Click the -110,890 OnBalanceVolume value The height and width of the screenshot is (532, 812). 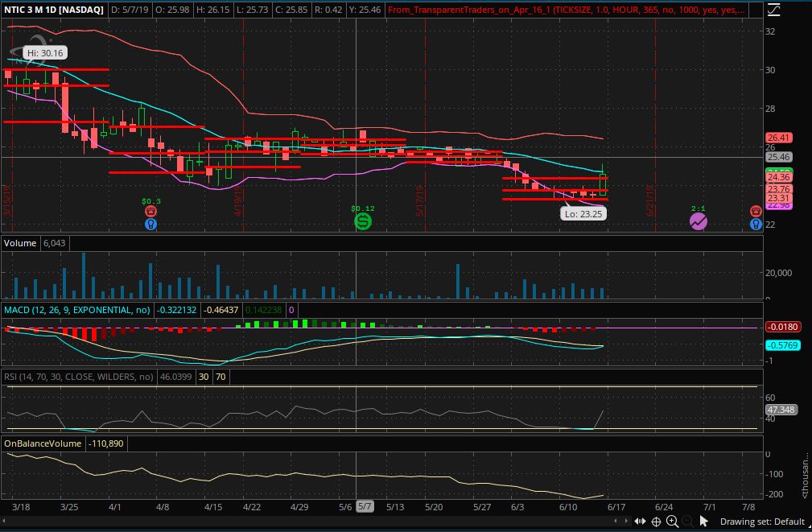click(x=106, y=443)
